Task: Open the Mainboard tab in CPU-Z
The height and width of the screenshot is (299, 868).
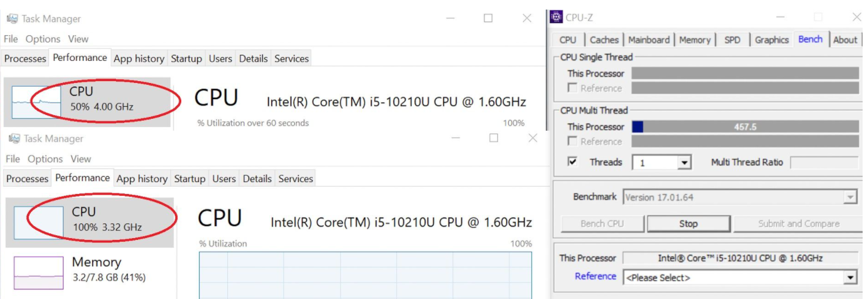Action: (x=649, y=40)
